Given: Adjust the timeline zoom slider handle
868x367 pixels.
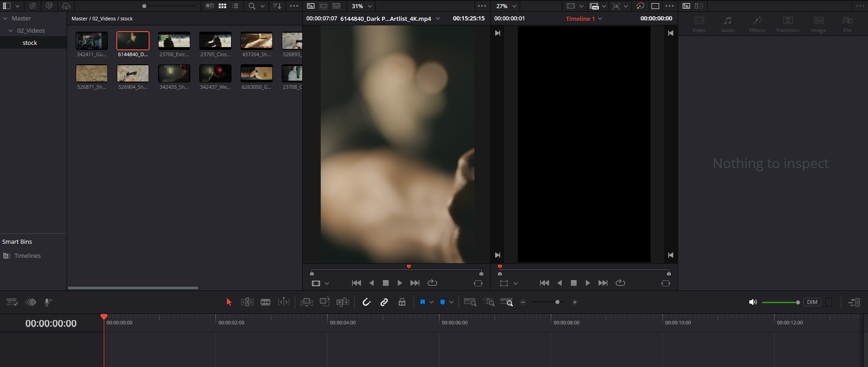Looking at the screenshot, I should point(557,302).
